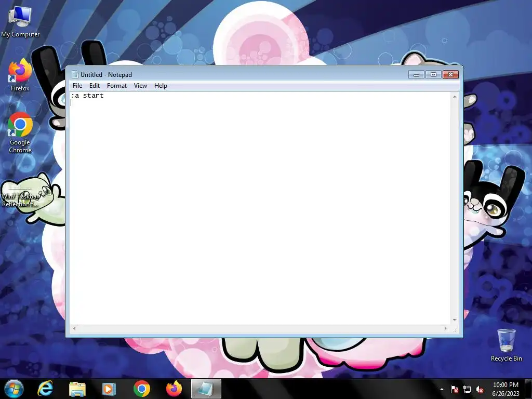Minimize the Notepad window
The width and height of the screenshot is (532, 399).
(x=416, y=75)
